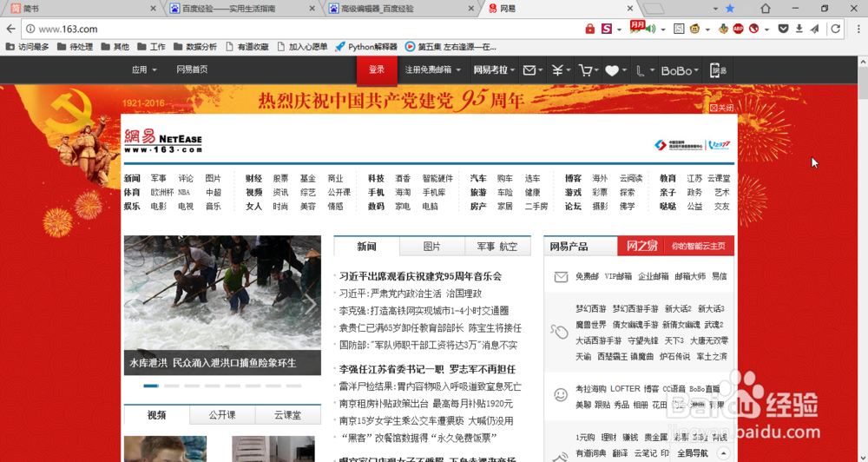Click the yen currency icon in navbar
This screenshot has height=462, width=868.
(x=557, y=69)
